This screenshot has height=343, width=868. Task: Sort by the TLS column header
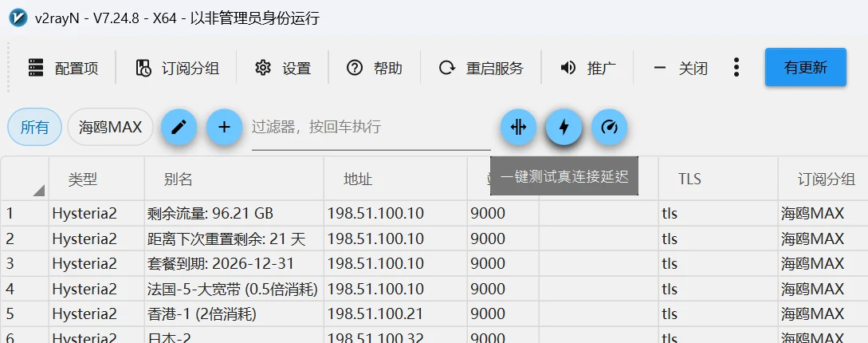click(x=718, y=179)
